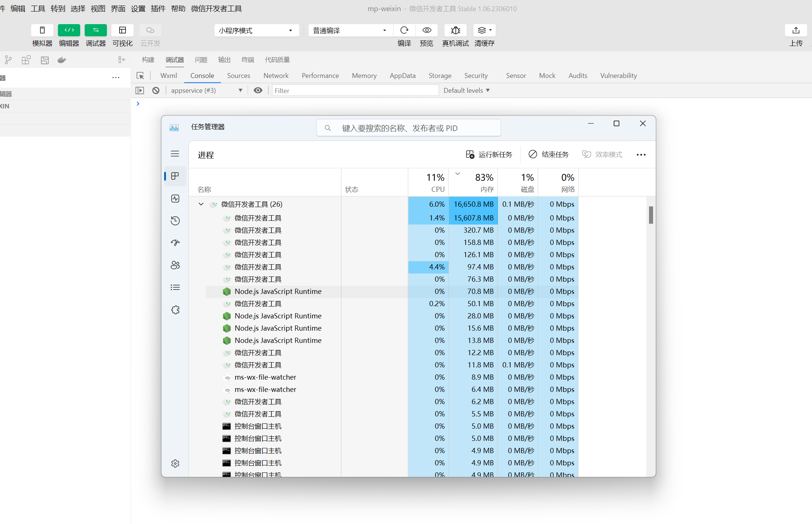This screenshot has width=812, height=524.
Task: Click the compile refresh icon
Action: 404,30
